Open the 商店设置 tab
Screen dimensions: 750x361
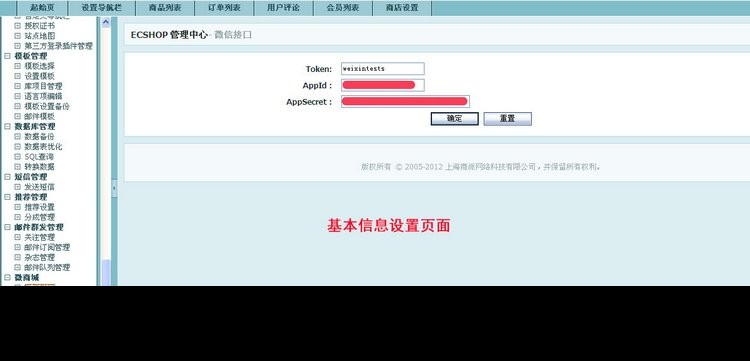[x=402, y=8]
